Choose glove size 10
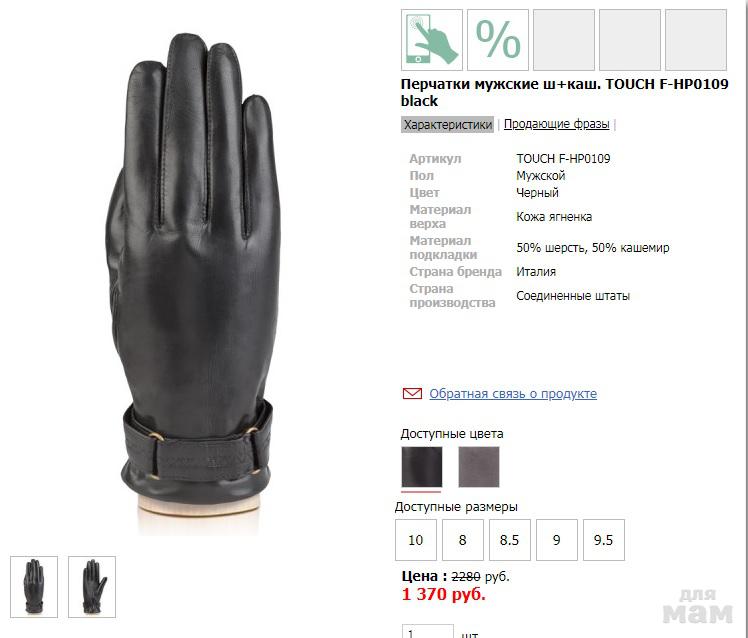This screenshot has width=748, height=638. (x=416, y=540)
